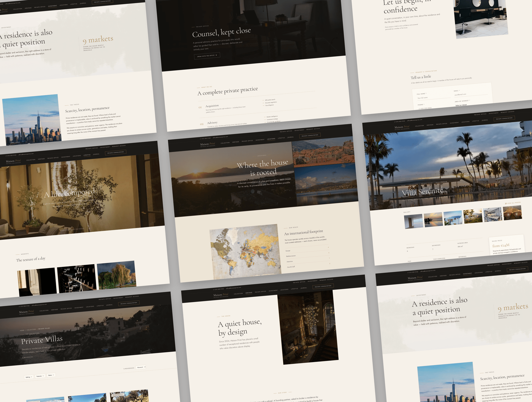Click the phone number atop the Private Villas page

(x=24, y=306)
